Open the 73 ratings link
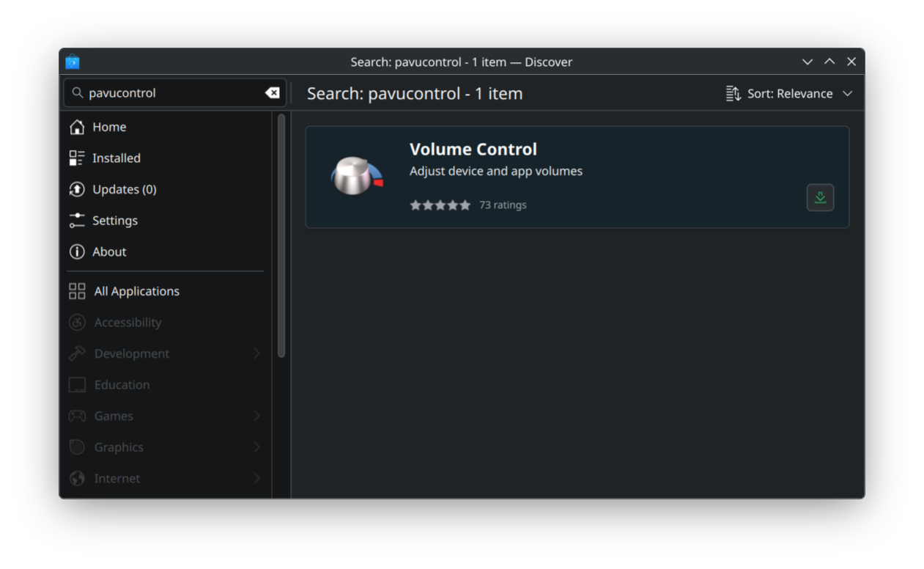The height and width of the screenshot is (569, 924). (503, 205)
